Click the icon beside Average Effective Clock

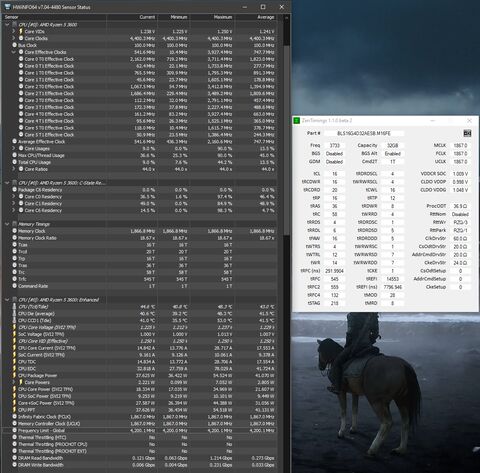[14, 141]
